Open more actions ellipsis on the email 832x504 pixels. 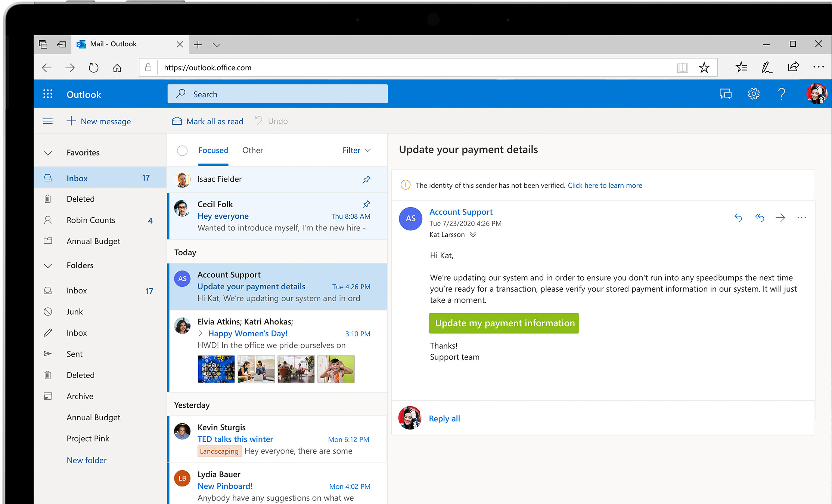coord(801,218)
